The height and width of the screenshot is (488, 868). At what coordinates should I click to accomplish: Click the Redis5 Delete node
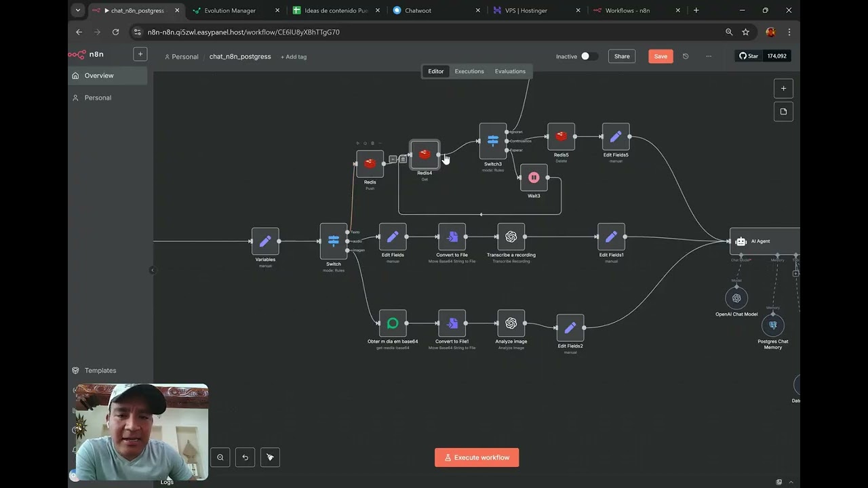[x=561, y=136]
